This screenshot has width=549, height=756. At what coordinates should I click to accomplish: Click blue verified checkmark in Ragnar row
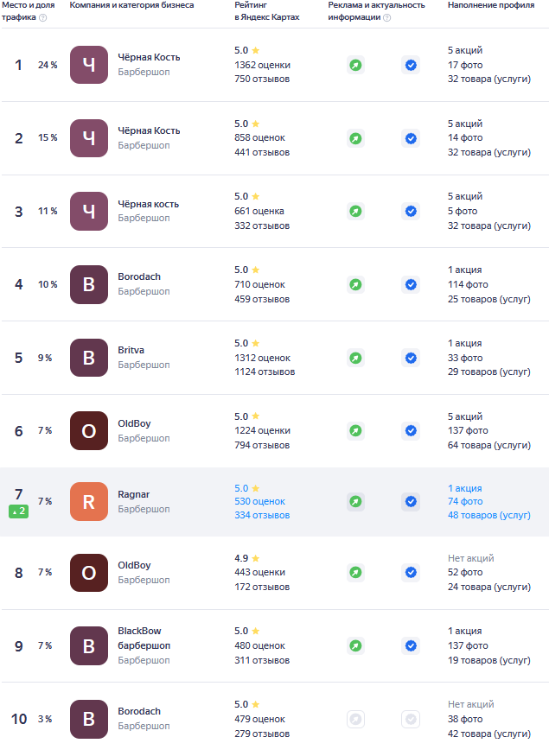(x=411, y=501)
